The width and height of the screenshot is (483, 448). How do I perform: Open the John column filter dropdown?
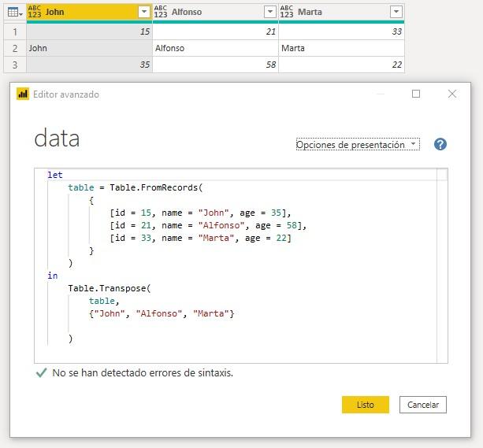(143, 12)
